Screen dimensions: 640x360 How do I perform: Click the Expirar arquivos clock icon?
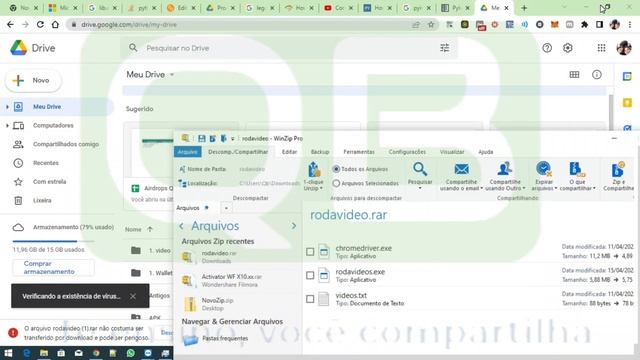(x=544, y=169)
